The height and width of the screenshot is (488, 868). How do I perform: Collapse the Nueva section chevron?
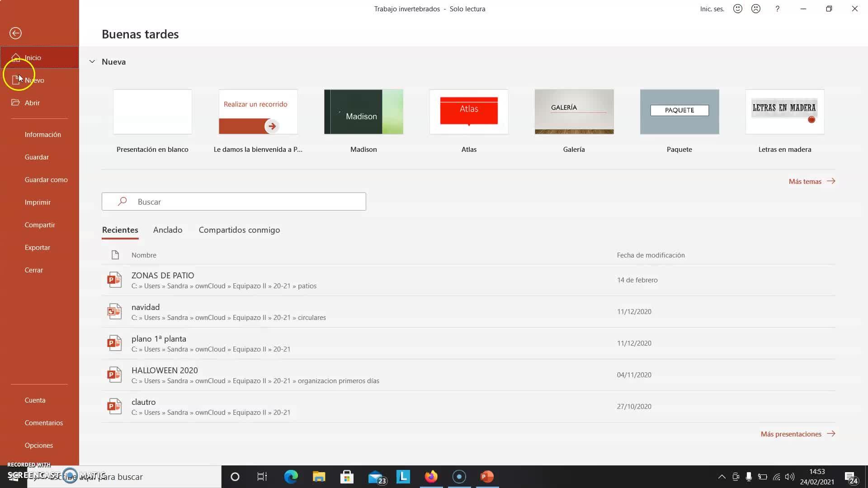pyautogui.click(x=92, y=61)
